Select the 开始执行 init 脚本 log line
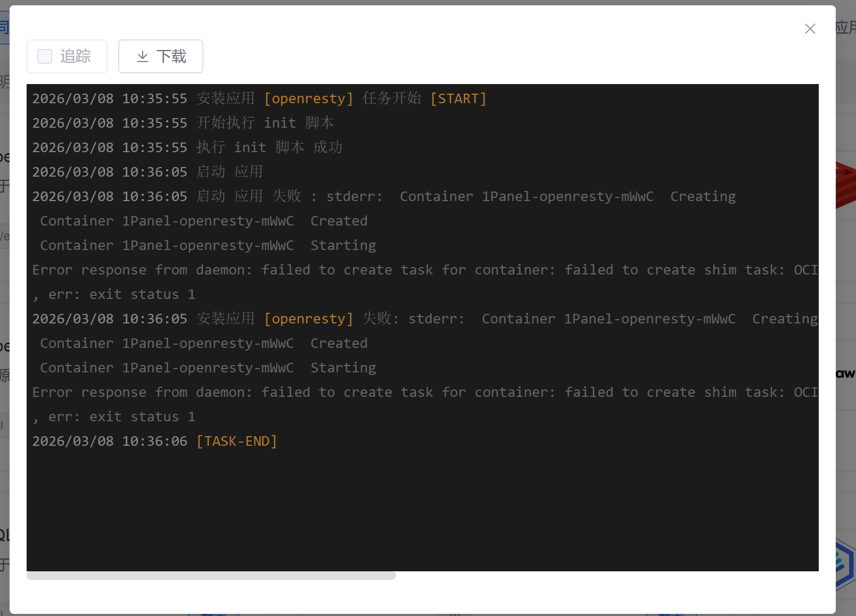 pyautogui.click(x=265, y=123)
